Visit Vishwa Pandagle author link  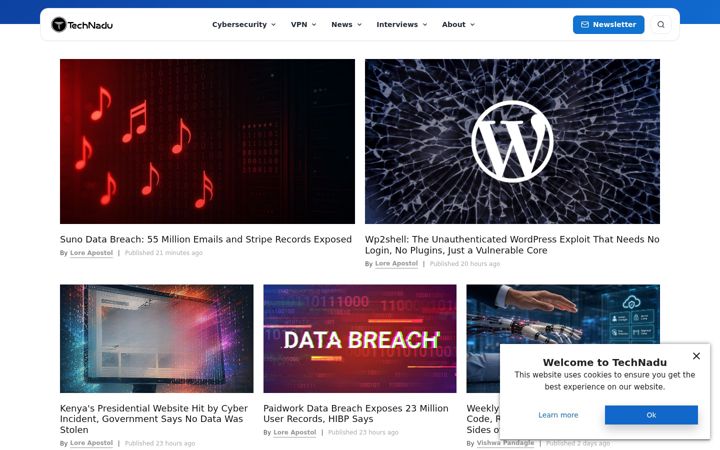coord(505,443)
